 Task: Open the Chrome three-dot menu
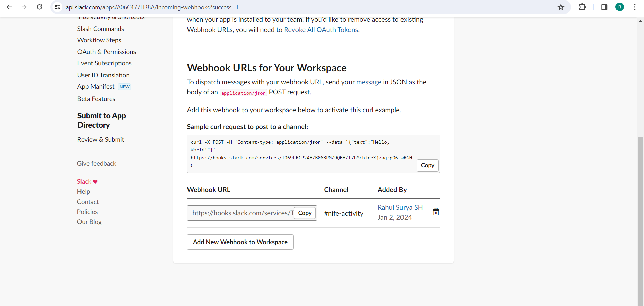point(635,7)
